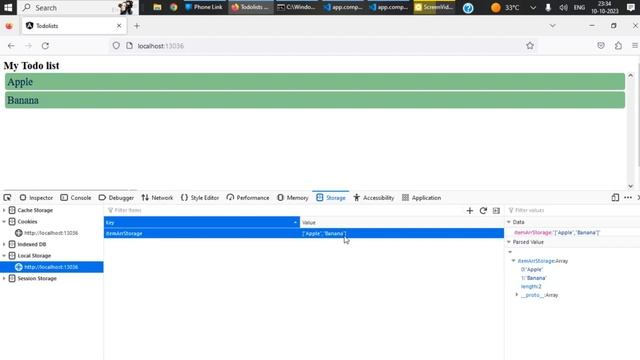Open the list all tabs dropdown
Screen dimensions: 640x360
click(553, 26)
